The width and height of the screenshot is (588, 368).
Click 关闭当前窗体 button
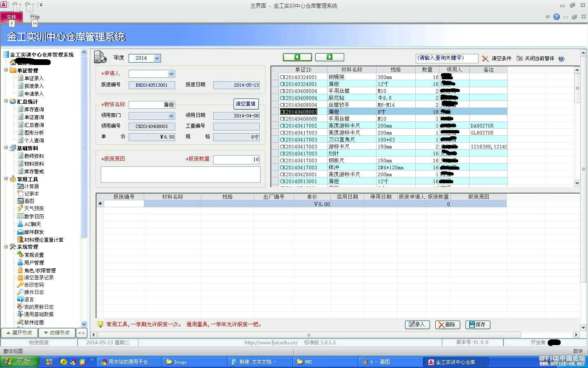(535, 58)
